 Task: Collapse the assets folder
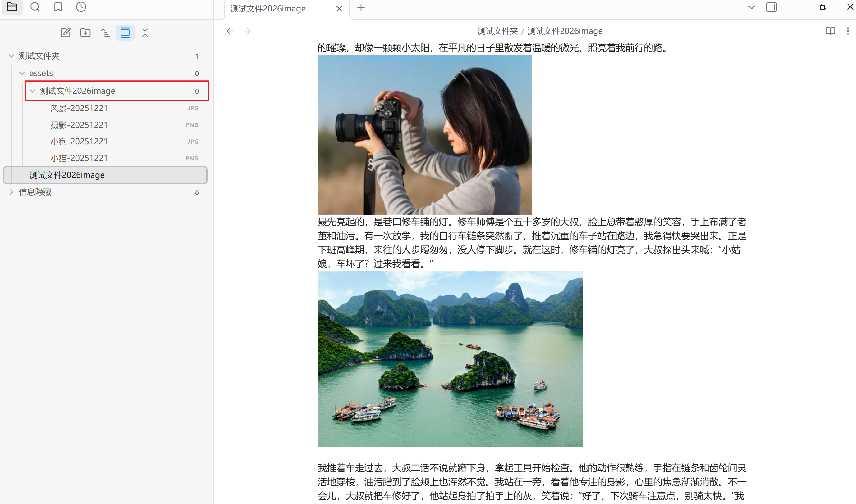(x=22, y=73)
